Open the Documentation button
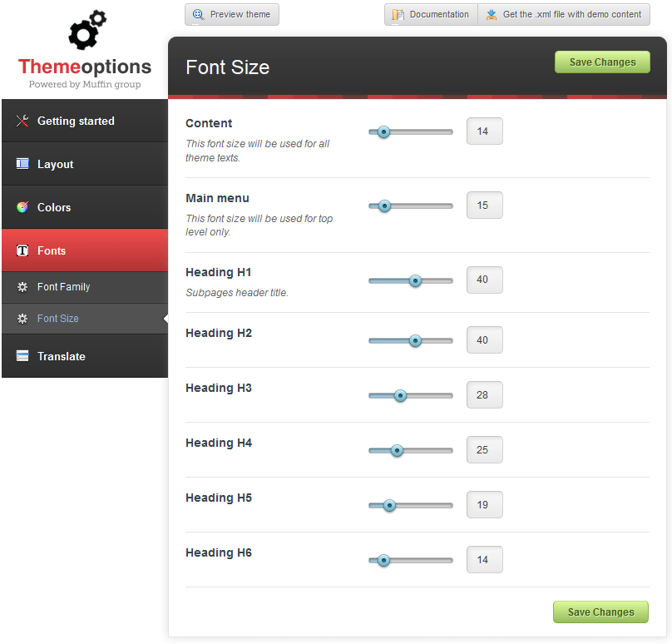This screenshot has height=644, width=672. click(431, 15)
